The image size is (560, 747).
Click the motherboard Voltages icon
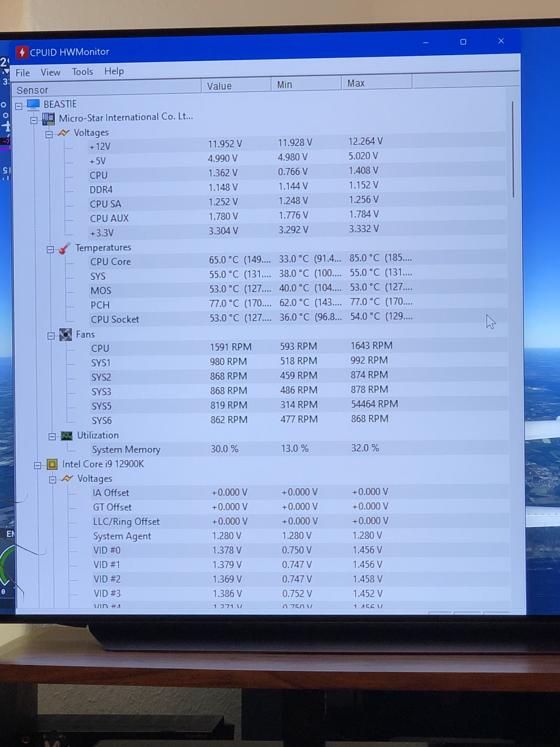(64, 133)
